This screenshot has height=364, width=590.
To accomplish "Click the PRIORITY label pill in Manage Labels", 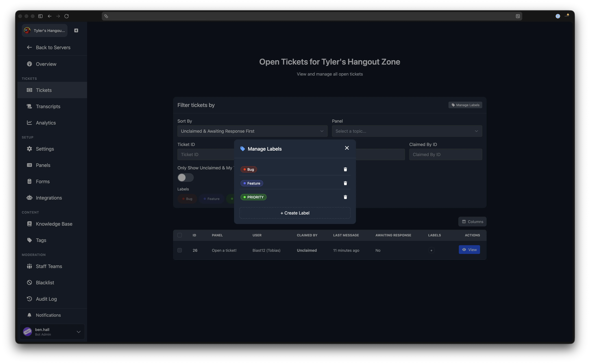I will click(253, 197).
